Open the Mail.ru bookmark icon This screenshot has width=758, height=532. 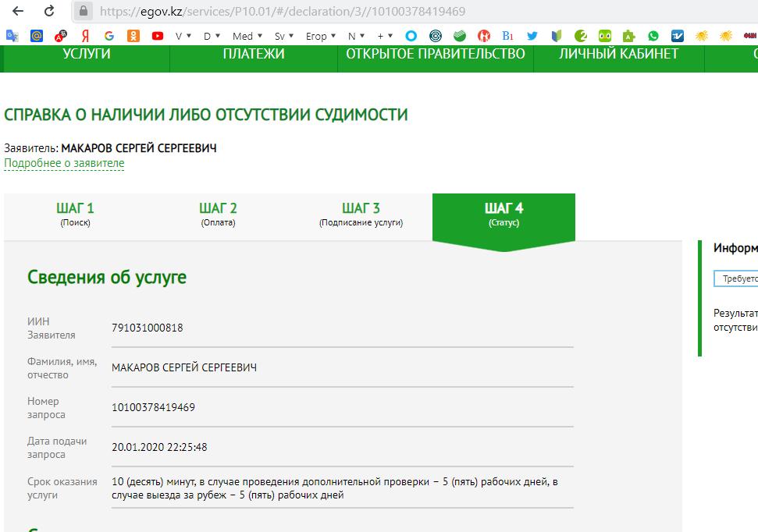(37, 36)
